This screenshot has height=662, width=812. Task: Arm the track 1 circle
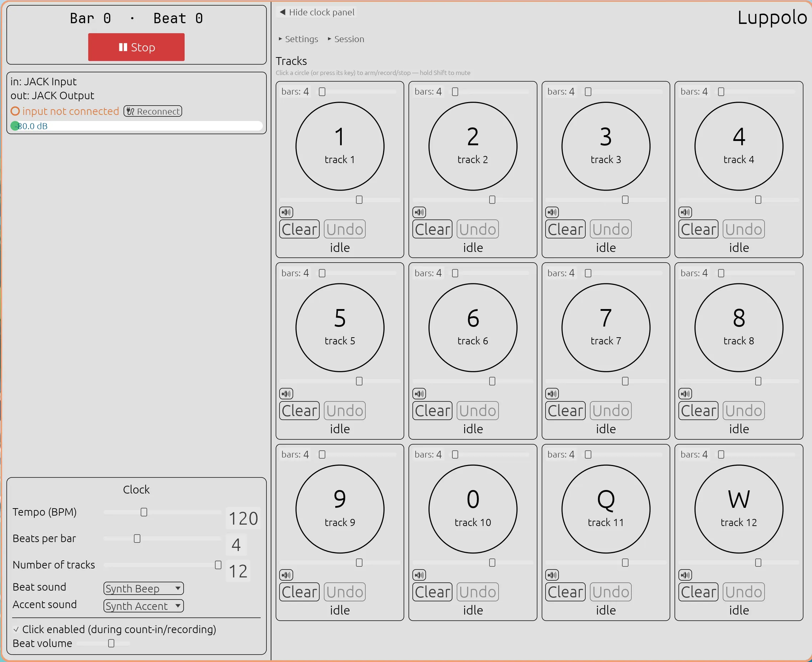[340, 146]
